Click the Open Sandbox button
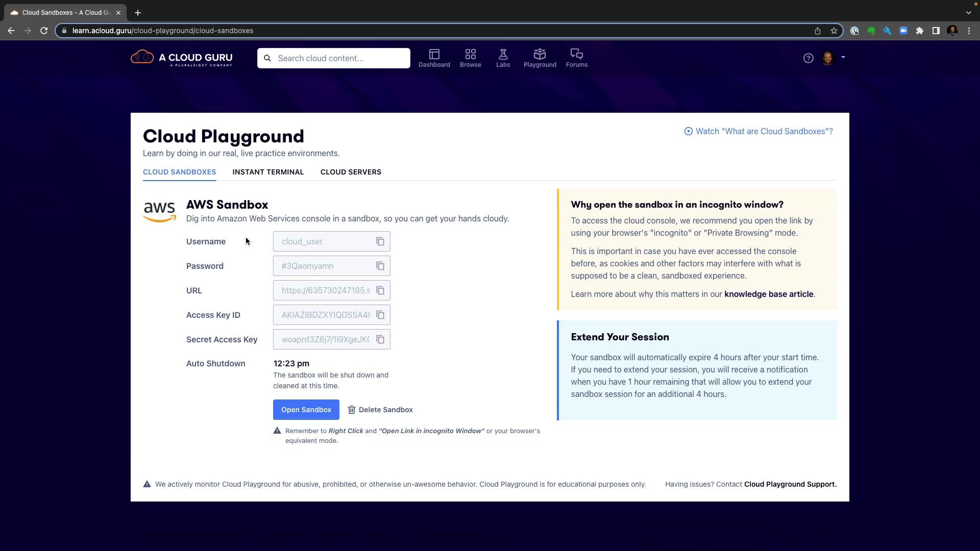980x551 pixels. click(x=306, y=410)
